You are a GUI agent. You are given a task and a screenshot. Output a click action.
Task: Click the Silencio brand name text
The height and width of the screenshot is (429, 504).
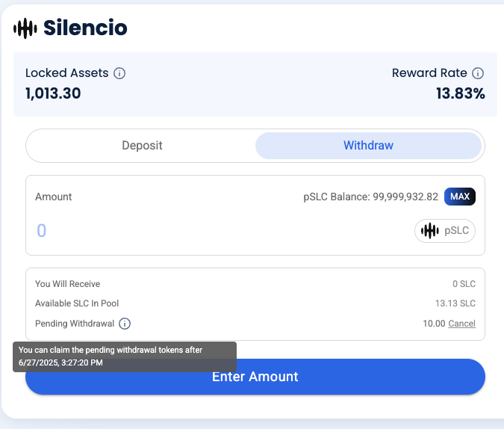pos(85,28)
